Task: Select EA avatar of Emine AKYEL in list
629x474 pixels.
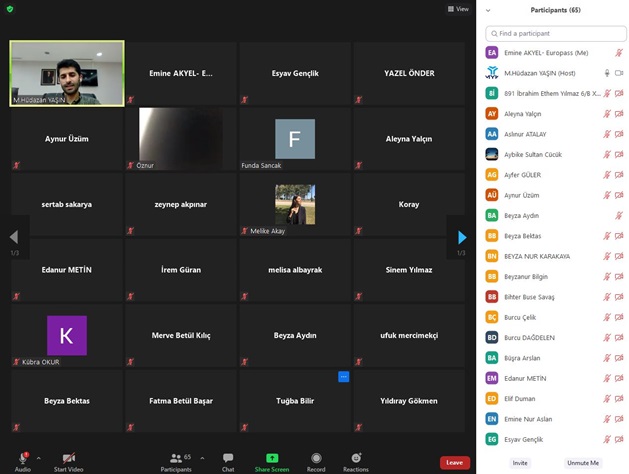Action: pos(492,53)
